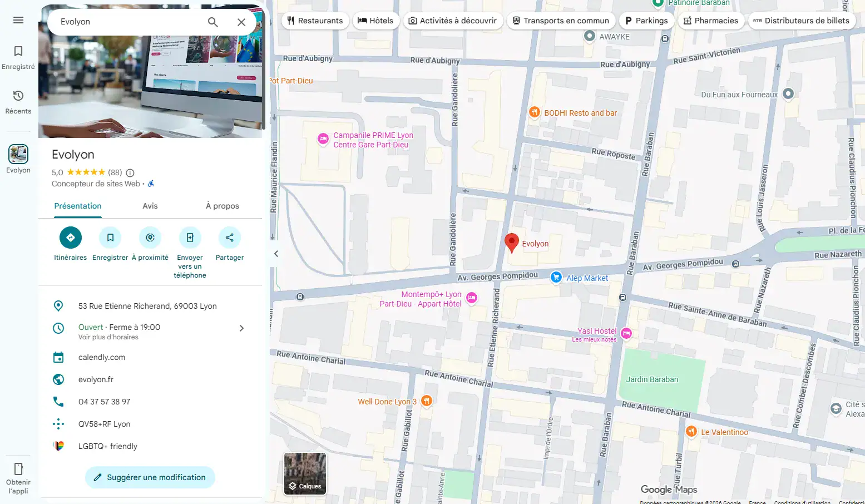
Task: Search À proximité nearby
Action: (150, 238)
